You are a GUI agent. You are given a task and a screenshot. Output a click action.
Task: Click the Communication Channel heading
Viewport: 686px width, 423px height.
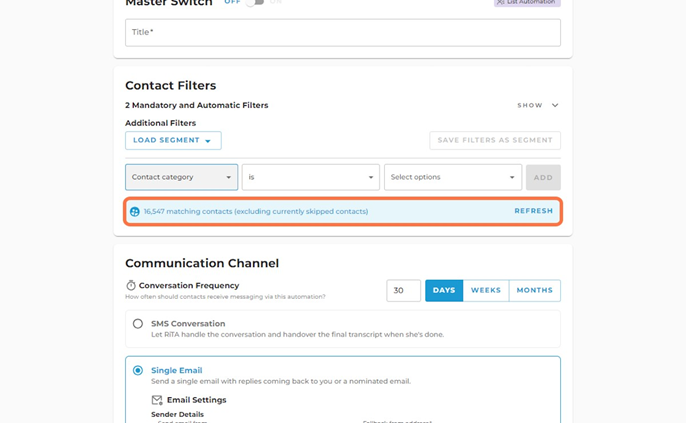[x=202, y=263]
